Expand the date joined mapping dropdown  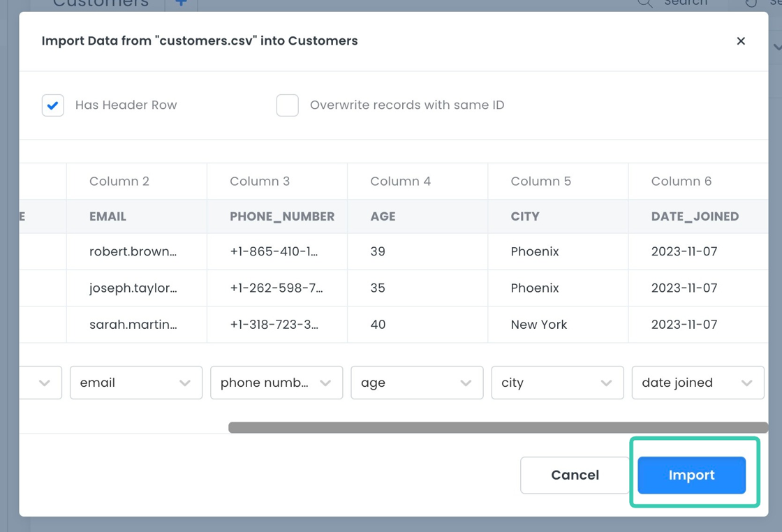(698, 383)
